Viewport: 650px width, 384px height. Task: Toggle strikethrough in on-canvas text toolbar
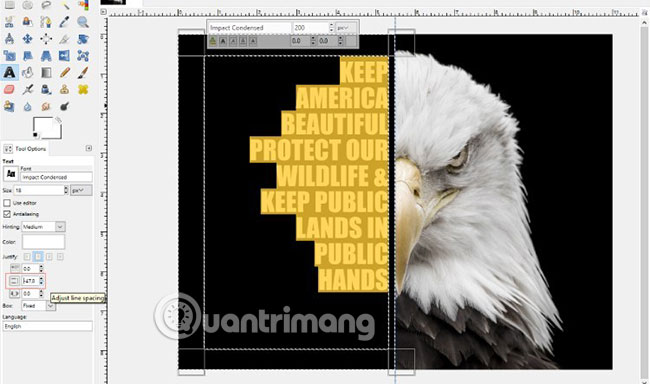click(x=253, y=41)
